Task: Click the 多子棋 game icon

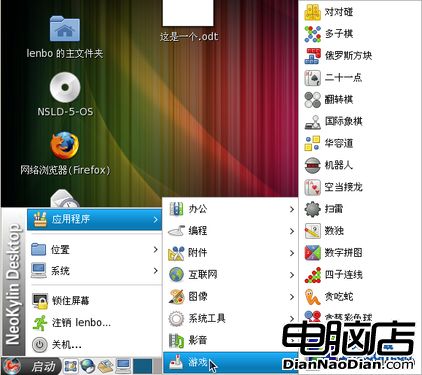Action: [x=313, y=34]
